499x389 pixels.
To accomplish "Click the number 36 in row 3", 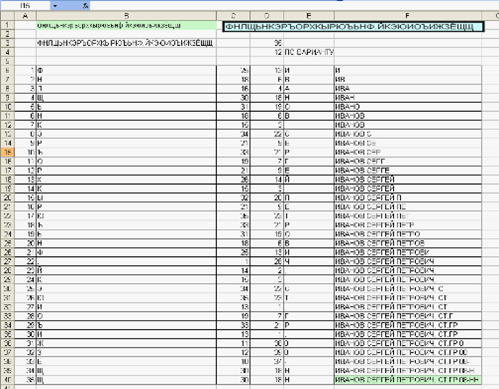I will [x=267, y=43].
